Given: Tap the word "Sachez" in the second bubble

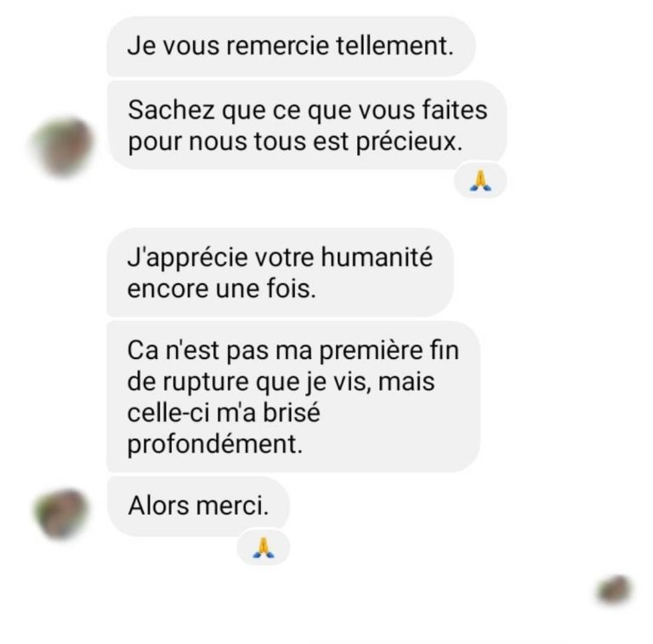Looking at the screenshot, I should 171,110.
